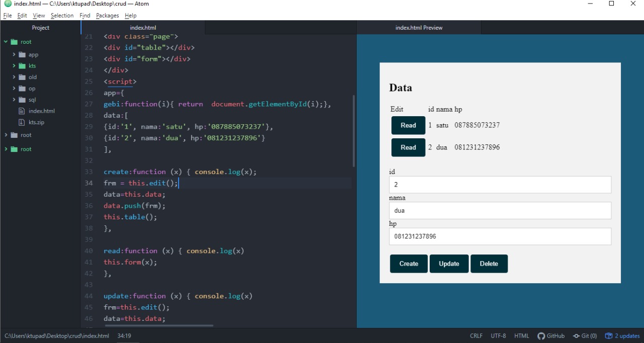644x343 pixels.
Task: Click the index.html file icon in Project tree
Action: click(x=23, y=111)
